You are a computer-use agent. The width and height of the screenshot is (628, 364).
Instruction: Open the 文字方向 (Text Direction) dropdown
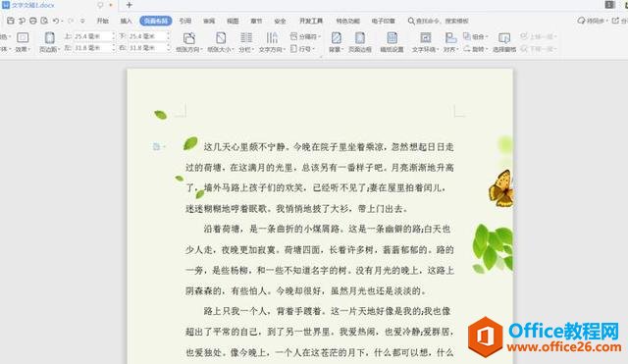[x=272, y=42]
